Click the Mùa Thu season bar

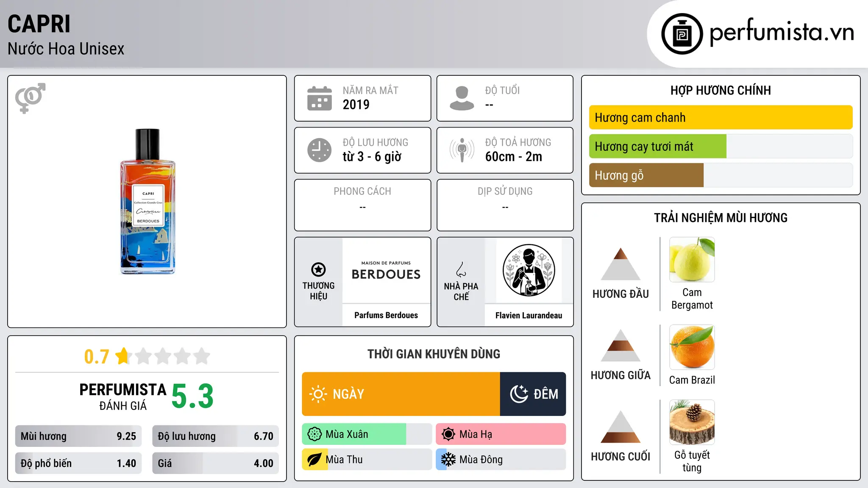pos(367,460)
